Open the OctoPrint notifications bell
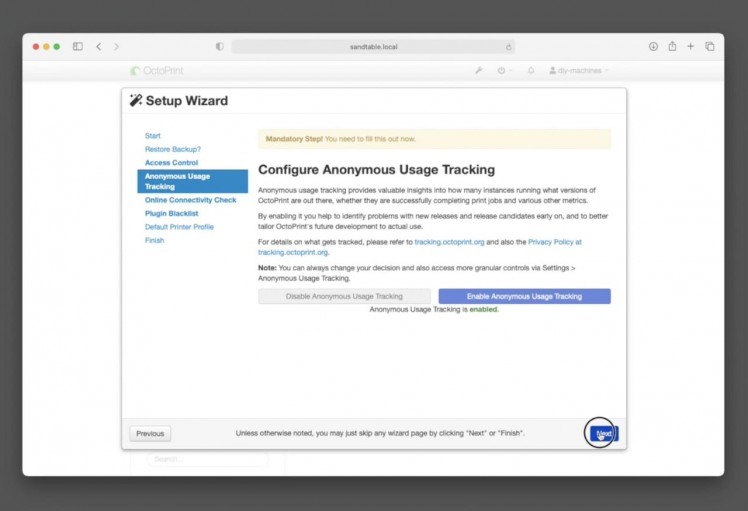Screen dimensions: 748x511 [x=530, y=70]
